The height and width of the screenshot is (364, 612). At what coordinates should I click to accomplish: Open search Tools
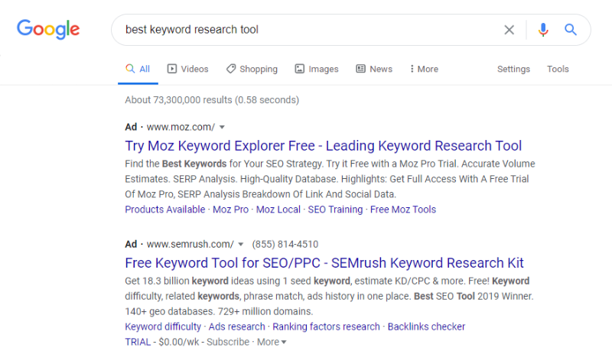click(x=558, y=69)
